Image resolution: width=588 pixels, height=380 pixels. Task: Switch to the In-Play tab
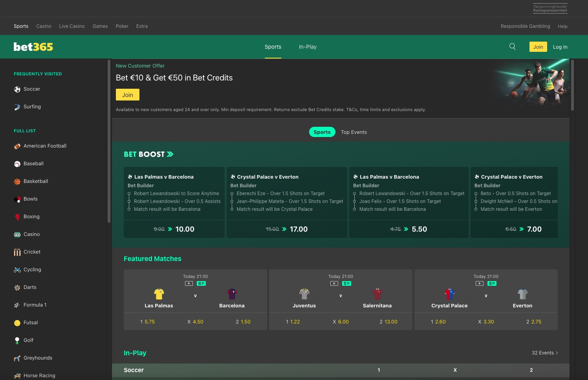pos(308,47)
